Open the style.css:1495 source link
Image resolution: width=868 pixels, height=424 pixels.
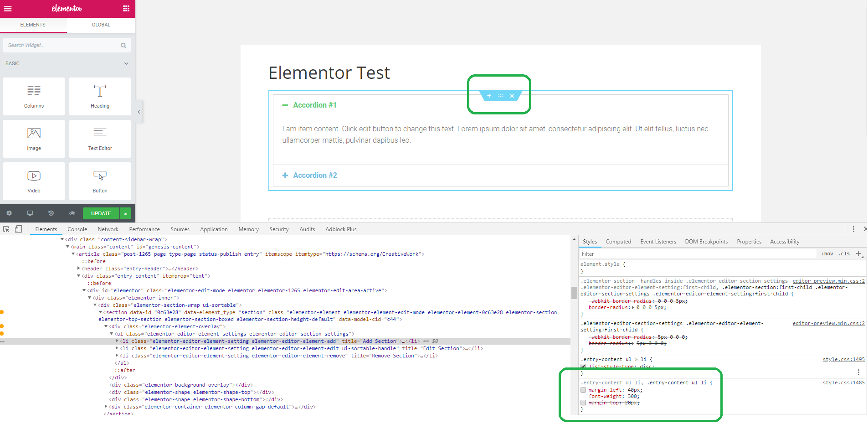[843, 359]
